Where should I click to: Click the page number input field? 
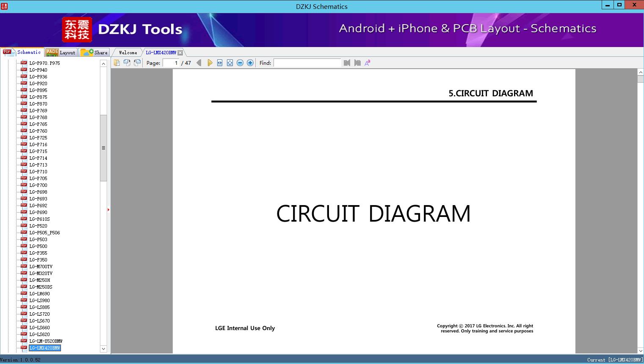[171, 63]
